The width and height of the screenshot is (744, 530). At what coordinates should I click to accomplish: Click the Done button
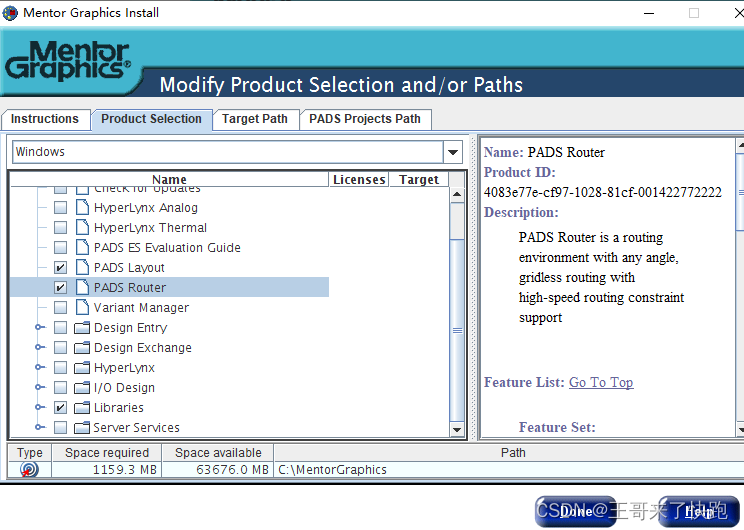[576, 511]
